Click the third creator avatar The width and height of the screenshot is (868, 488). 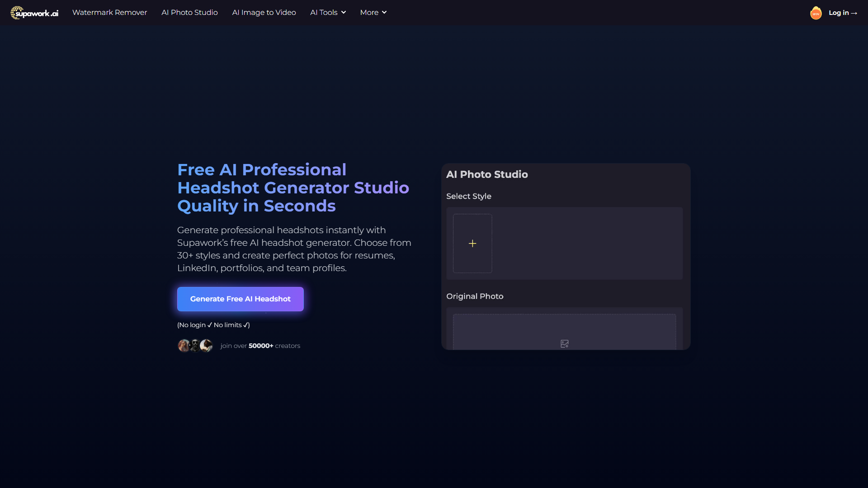click(x=207, y=346)
